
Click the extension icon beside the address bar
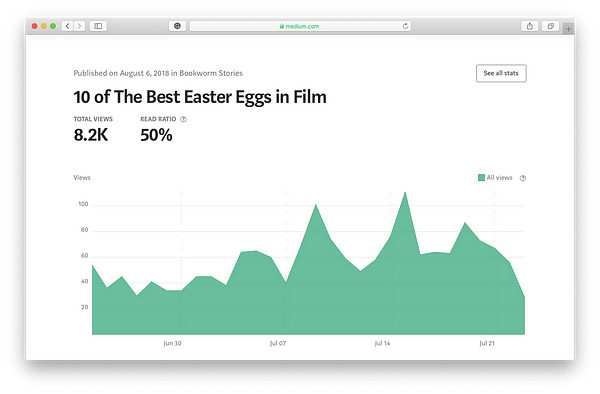(x=177, y=26)
